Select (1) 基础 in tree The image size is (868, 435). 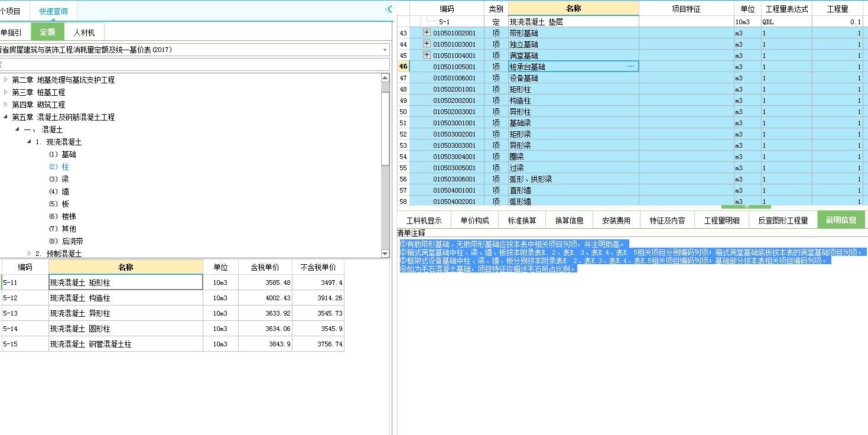(x=63, y=154)
